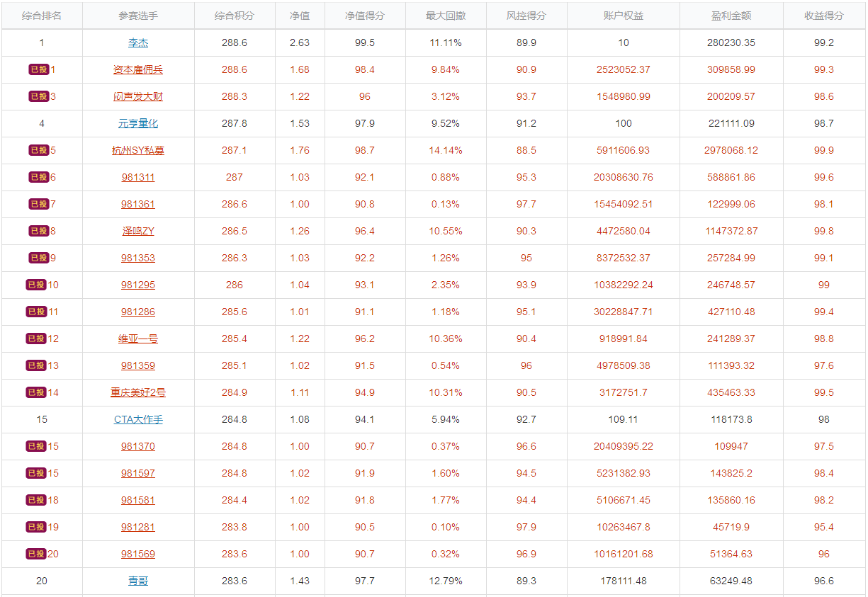Open the 981359 contestant link
This screenshot has height=597, width=868.
coord(138,365)
